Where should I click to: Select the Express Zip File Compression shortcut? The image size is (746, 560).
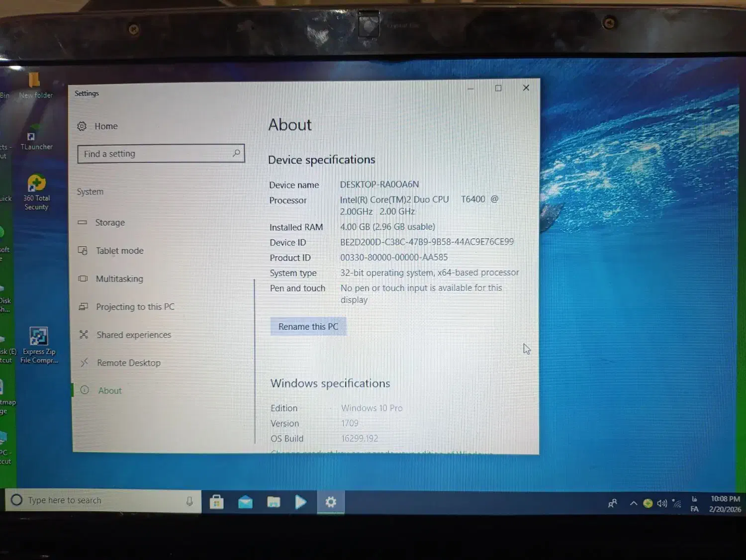tap(39, 346)
